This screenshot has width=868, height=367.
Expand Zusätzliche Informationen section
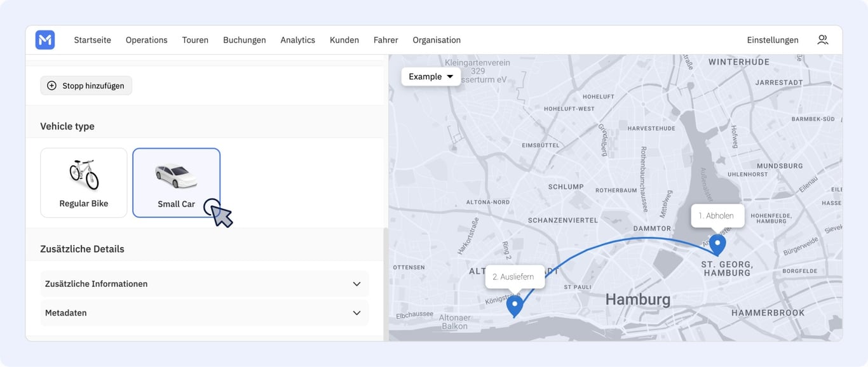click(x=205, y=284)
